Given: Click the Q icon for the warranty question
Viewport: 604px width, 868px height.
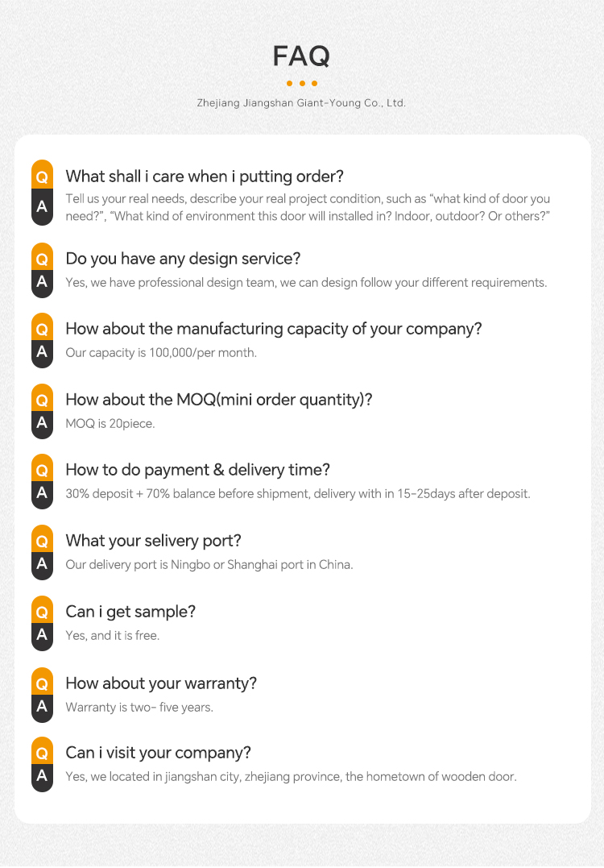Looking at the screenshot, I should point(42,683).
